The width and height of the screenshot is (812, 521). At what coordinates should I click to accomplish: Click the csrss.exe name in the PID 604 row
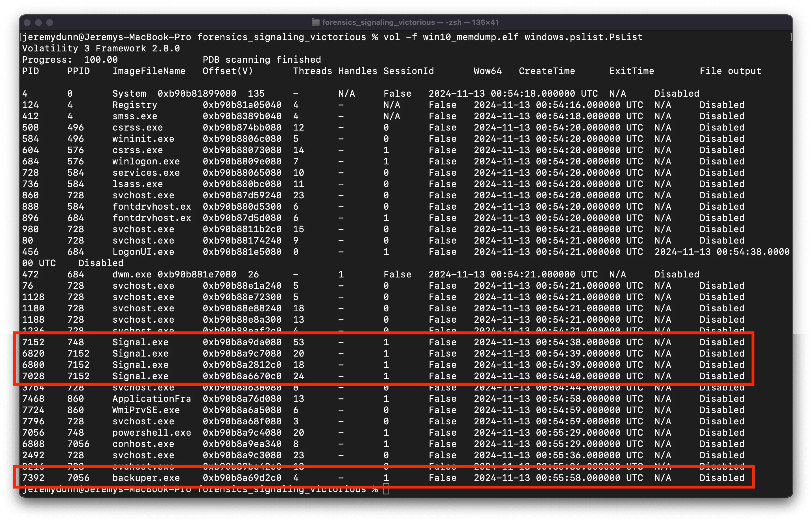(x=137, y=150)
